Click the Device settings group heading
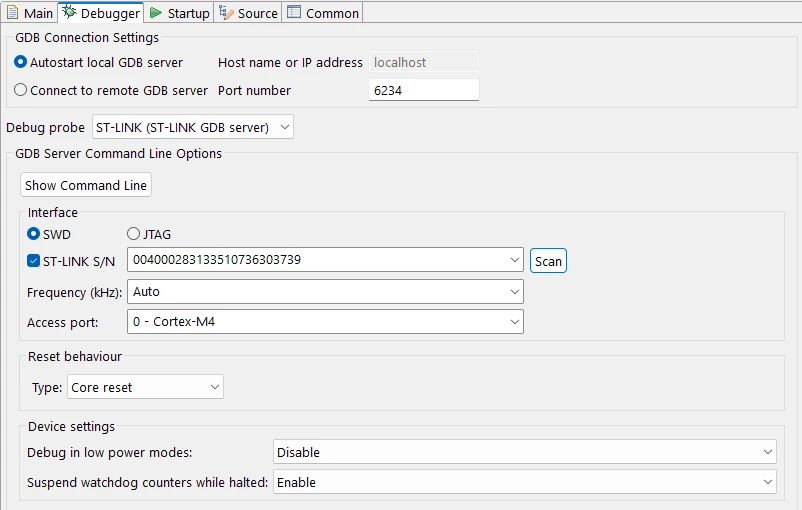The height and width of the screenshot is (510, 802). 72,427
